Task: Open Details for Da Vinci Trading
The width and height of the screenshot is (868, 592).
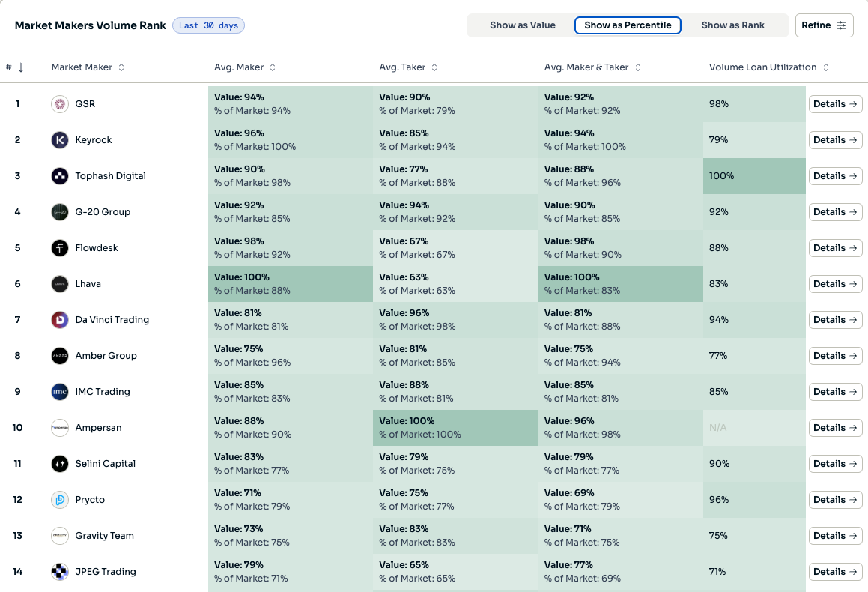Action: (835, 320)
